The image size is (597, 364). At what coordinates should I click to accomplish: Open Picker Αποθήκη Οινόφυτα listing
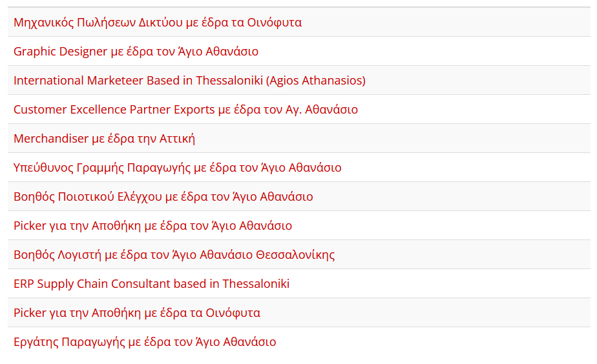137,312
